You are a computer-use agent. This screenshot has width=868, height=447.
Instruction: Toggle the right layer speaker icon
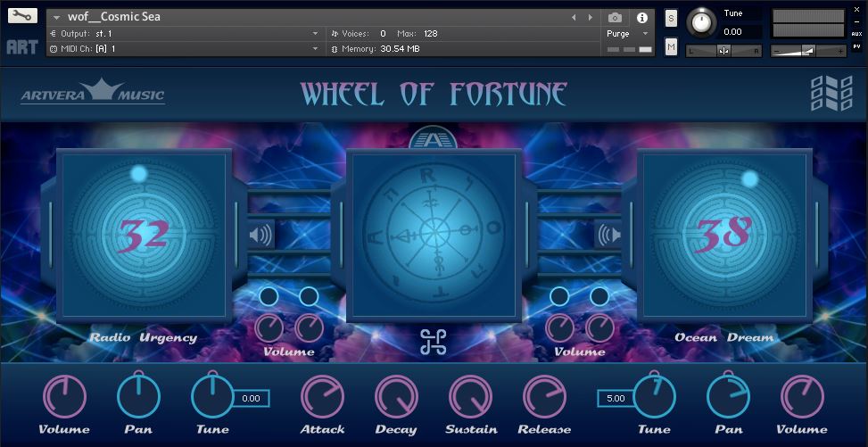coord(608,235)
